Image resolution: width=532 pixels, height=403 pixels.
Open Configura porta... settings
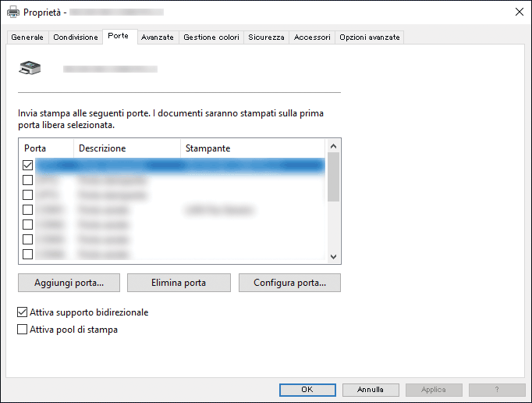(289, 283)
